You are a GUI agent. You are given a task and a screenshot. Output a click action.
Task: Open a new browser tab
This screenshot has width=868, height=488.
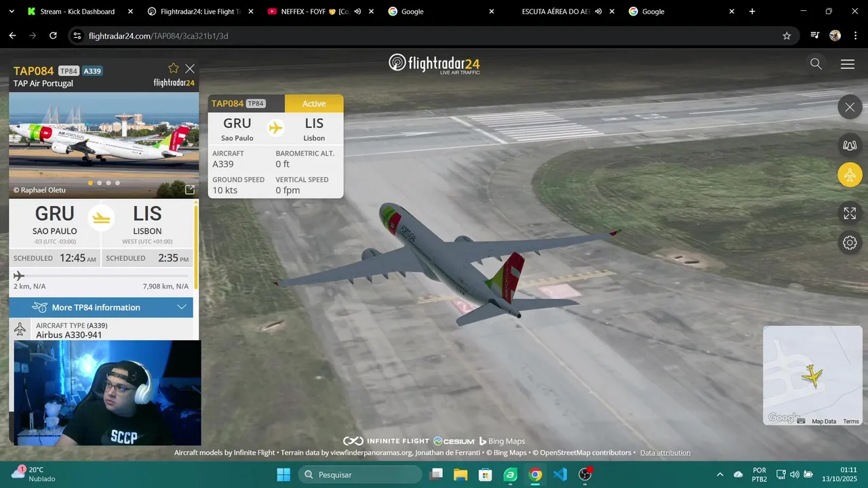(x=752, y=12)
